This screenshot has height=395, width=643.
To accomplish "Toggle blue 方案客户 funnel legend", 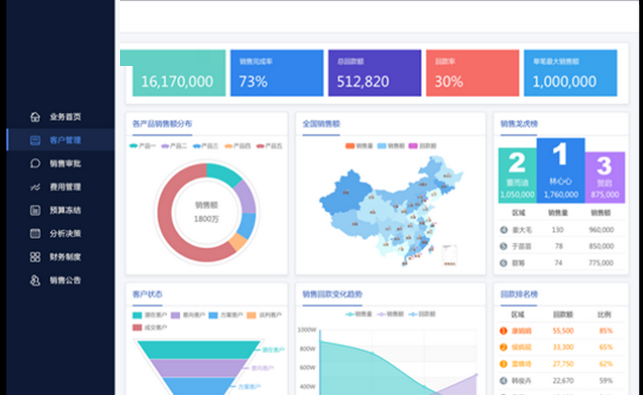I will click(x=226, y=315).
